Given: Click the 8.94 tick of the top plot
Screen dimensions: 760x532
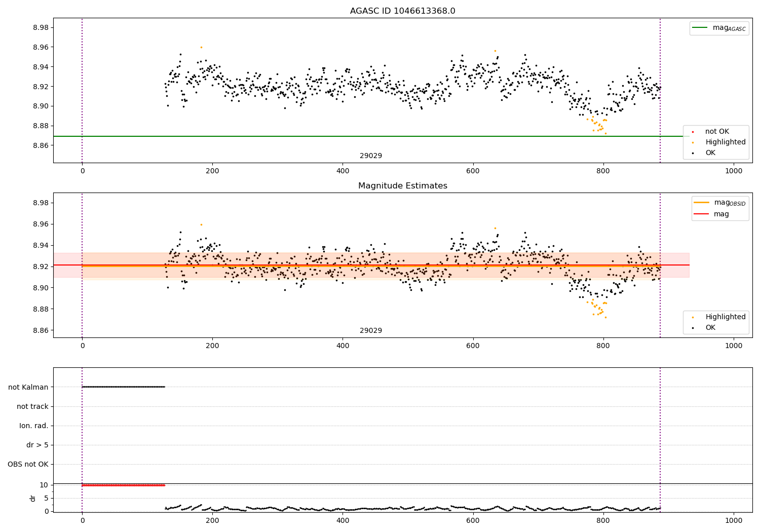Looking at the screenshot, I should click(40, 67).
